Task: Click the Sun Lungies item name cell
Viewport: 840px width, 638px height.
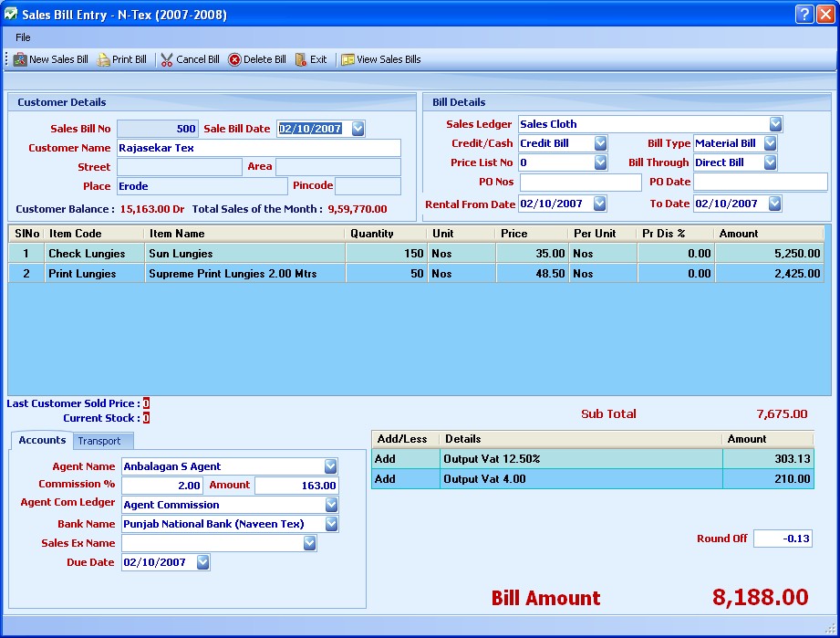Action: (x=244, y=254)
